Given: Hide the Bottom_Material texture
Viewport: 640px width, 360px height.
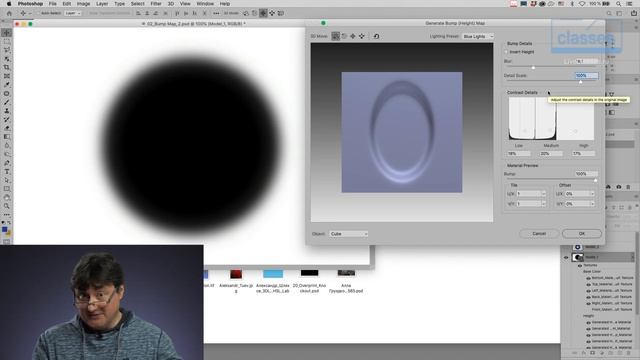Looking at the screenshot, I should point(588,278).
